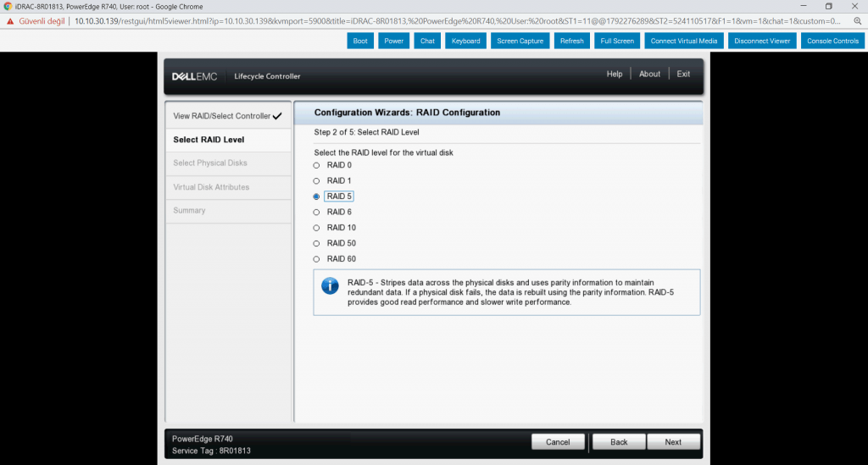This screenshot has width=868, height=465.
Task: Open the Chat panel
Action: [427, 41]
